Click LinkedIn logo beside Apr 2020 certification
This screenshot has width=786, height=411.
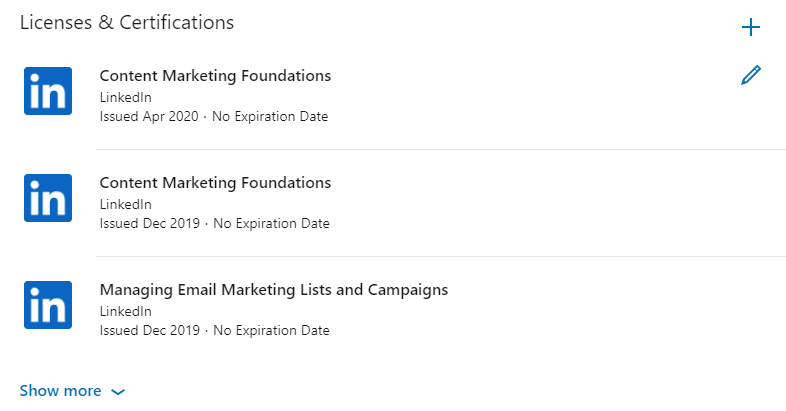pyautogui.click(x=48, y=91)
